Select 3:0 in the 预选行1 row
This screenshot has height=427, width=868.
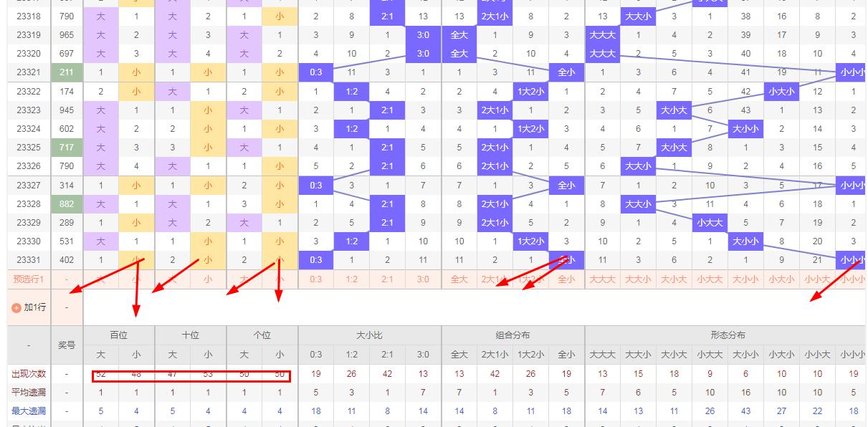(x=423, y=279)
